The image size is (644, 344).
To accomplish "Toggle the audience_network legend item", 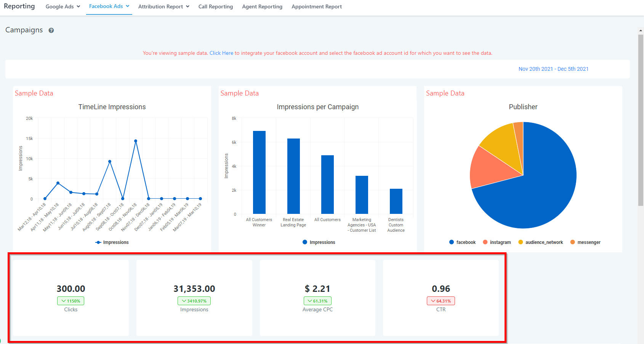I will (x=540, y=242).
